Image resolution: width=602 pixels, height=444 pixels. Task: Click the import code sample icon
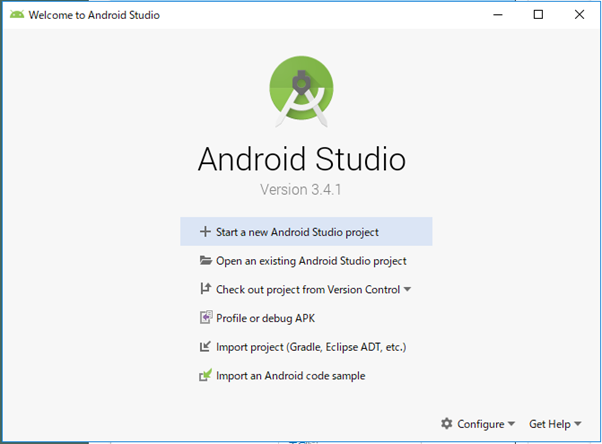(205, 375)
